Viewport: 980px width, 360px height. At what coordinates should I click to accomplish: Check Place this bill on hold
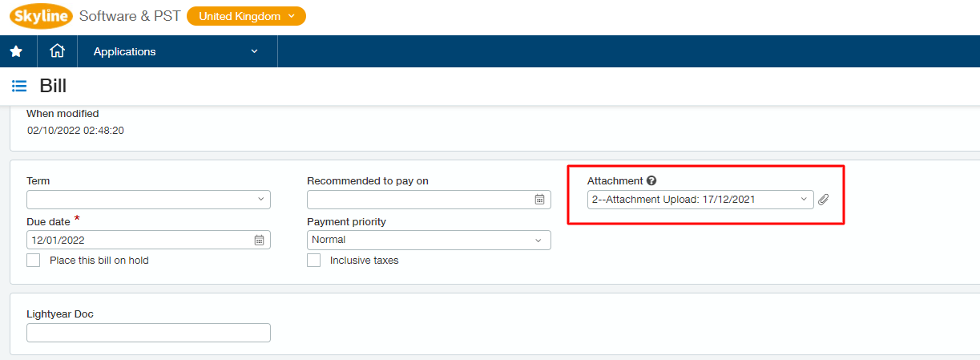point(33,260)
